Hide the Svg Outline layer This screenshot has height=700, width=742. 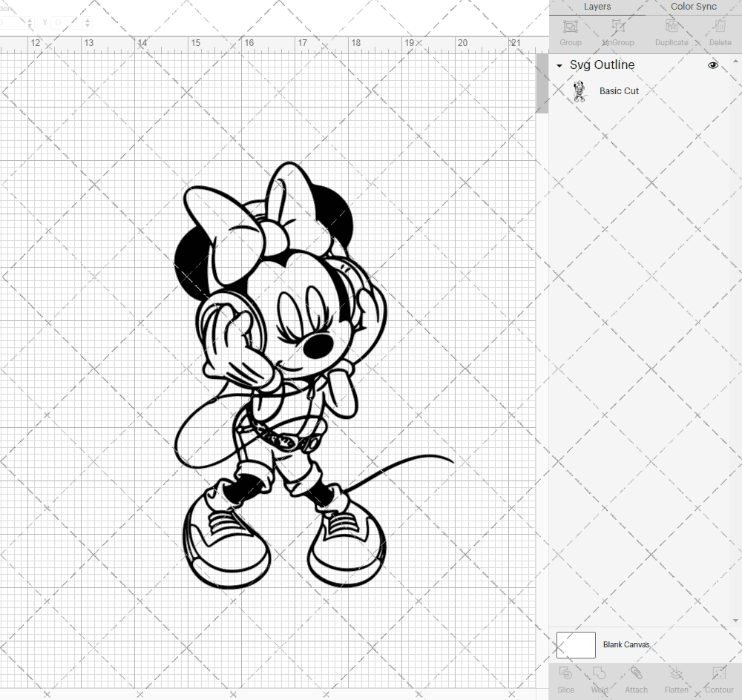pyautogui.click(x=712, y=65)
